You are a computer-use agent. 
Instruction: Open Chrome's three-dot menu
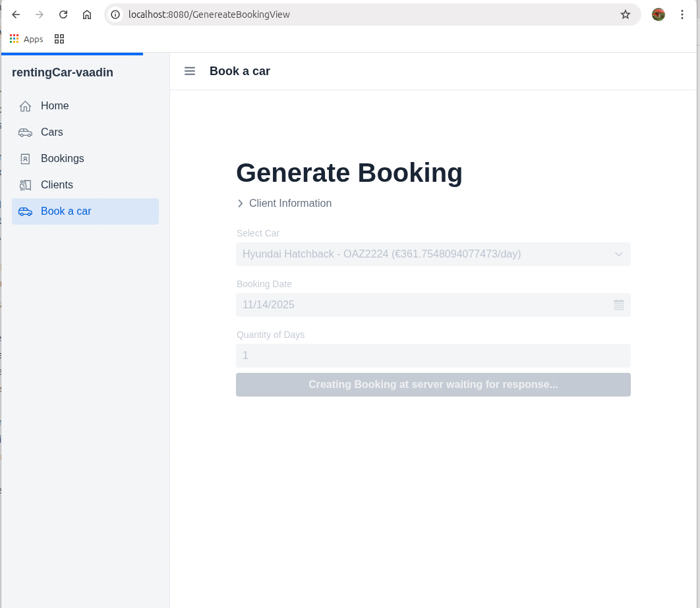click(x=682, y=14)
